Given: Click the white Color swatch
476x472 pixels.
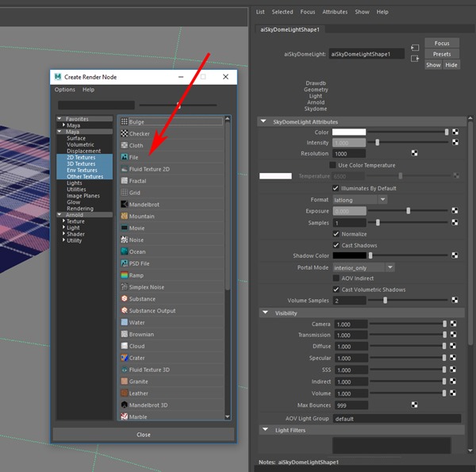Looking at the screenshot, I should tap(349, 132).
